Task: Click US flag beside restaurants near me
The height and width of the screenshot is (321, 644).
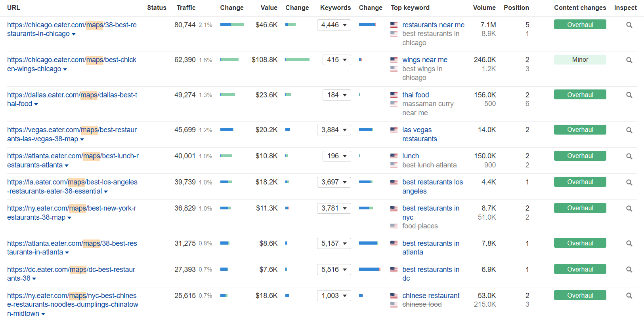Action: click(394, 25)
